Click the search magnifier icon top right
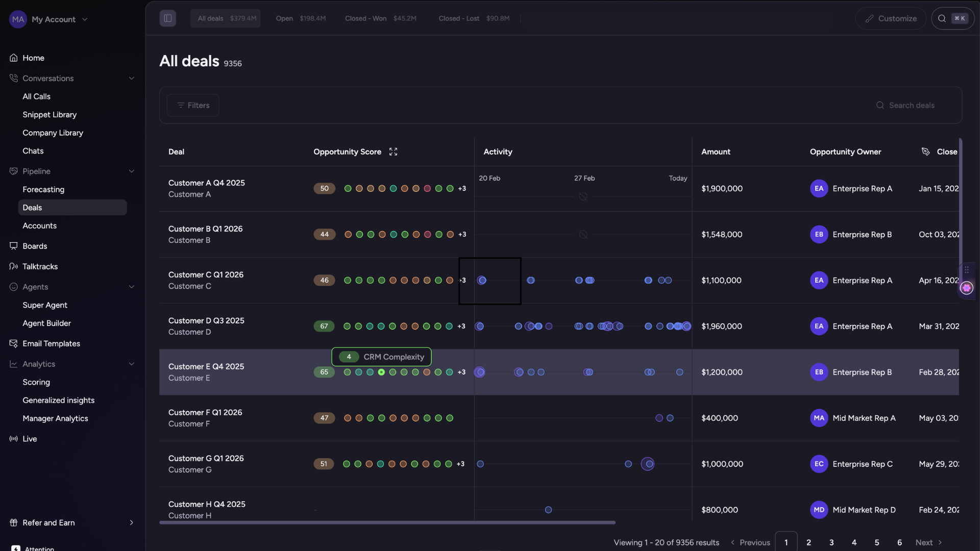 942,18
